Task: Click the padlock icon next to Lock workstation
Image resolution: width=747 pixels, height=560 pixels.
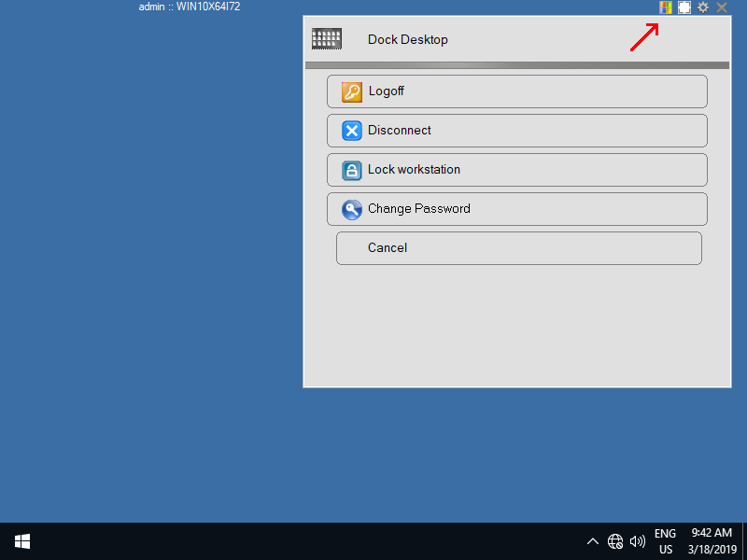Action: coord(351,170)
